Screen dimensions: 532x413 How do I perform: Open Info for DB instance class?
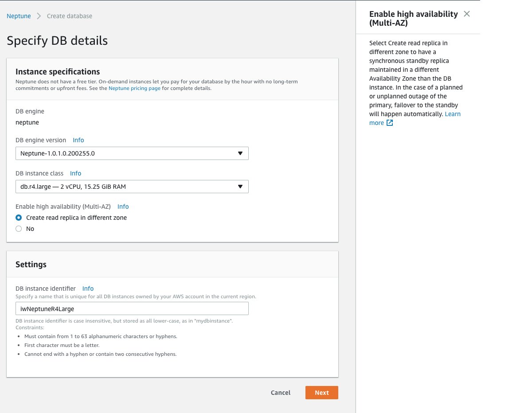click(x=75, y=173)
